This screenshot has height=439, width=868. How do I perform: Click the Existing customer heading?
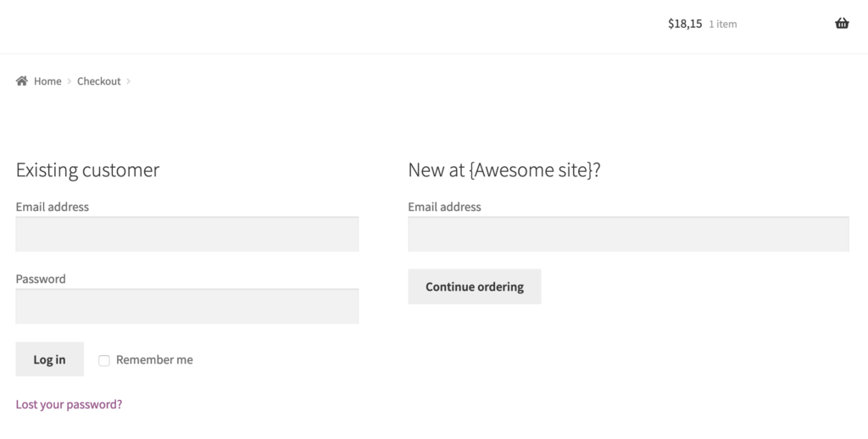click(87, 170)
